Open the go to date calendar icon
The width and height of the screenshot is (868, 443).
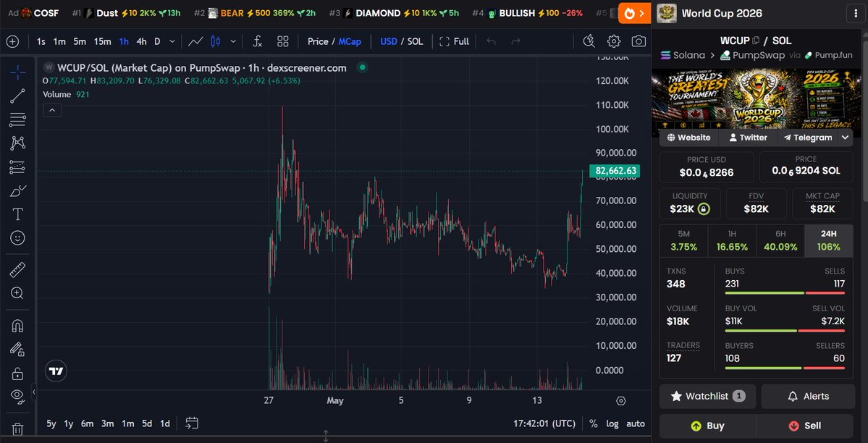[192, 423]
